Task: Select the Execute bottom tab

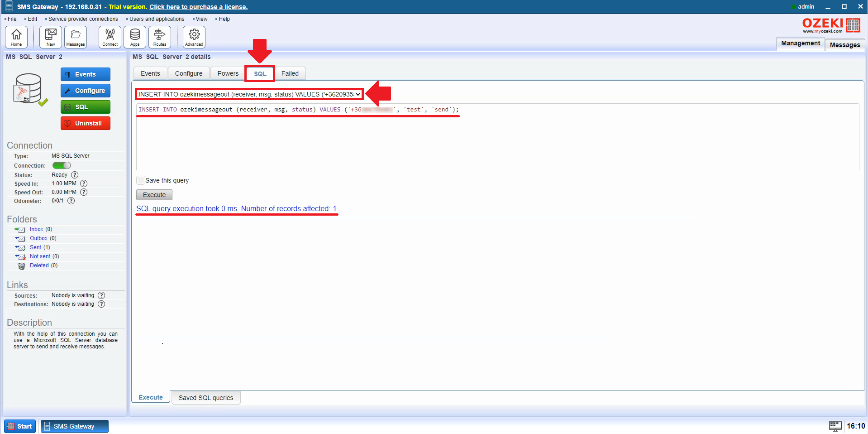Action: [151, 397]
